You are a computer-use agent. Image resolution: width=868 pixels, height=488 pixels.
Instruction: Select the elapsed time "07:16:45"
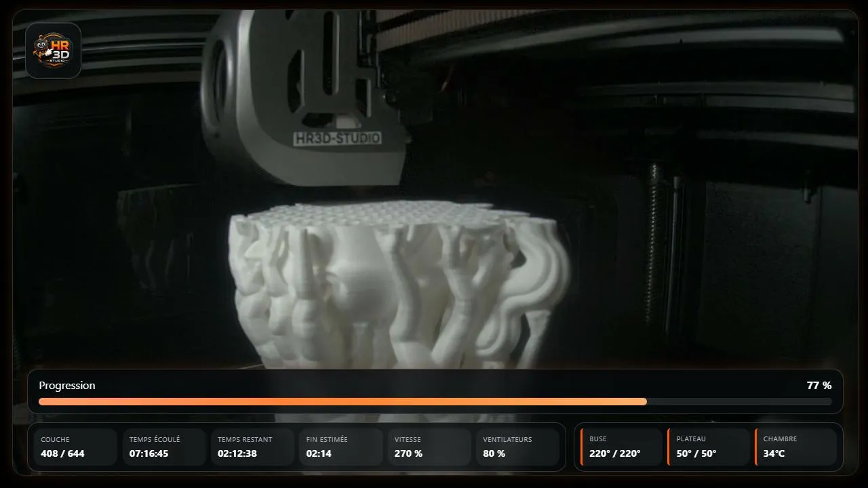click(149, 453)
